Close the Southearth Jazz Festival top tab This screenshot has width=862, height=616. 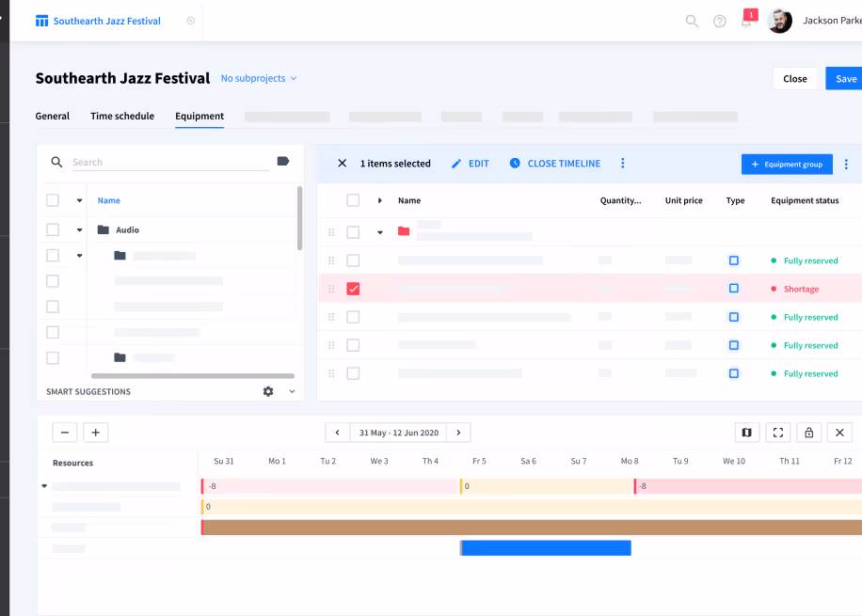click(x=191, y=21)
